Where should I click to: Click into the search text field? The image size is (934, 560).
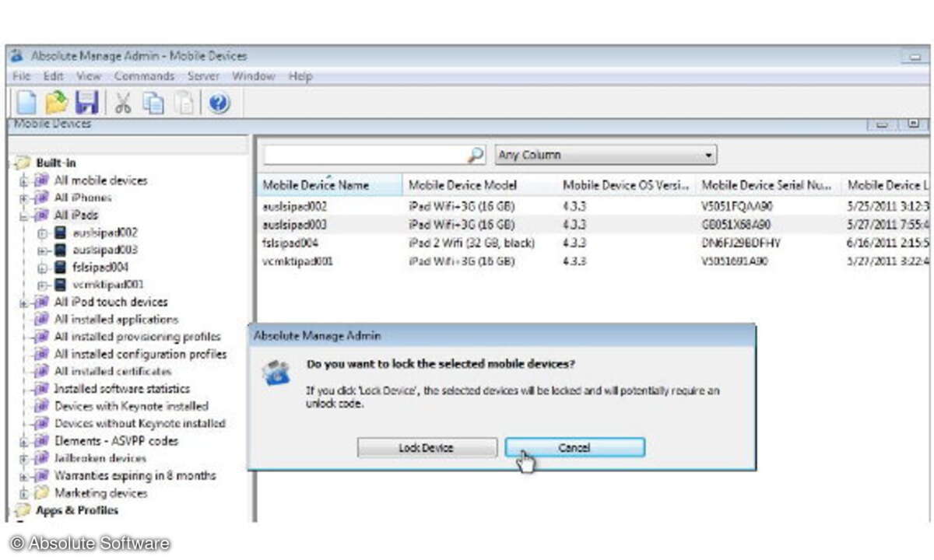[x=365, y=155]
